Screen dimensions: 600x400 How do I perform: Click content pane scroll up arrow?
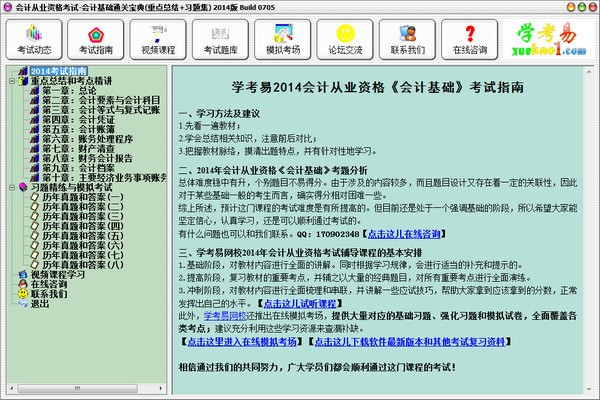pyautogui.click(x=589, y=72)
